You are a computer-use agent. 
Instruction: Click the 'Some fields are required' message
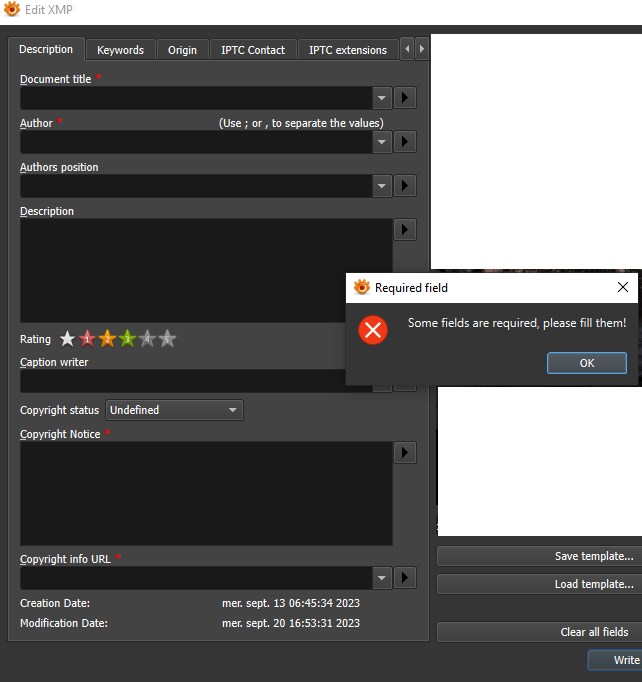click(517, 323)
